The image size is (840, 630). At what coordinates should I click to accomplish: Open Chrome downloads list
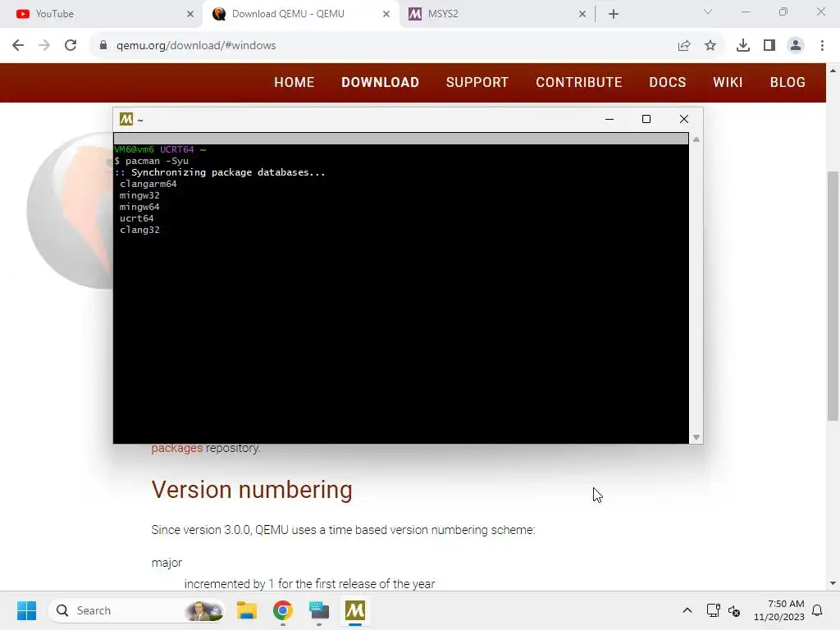742,46
